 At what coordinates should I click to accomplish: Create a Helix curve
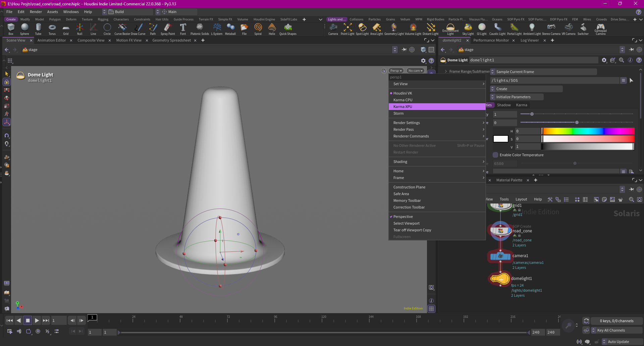[272, 29]
